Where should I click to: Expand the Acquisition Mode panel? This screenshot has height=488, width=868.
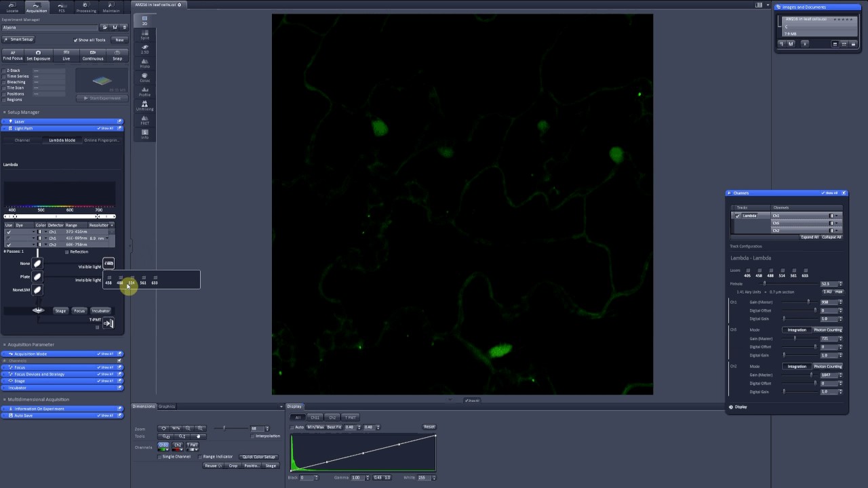[62, 354]
